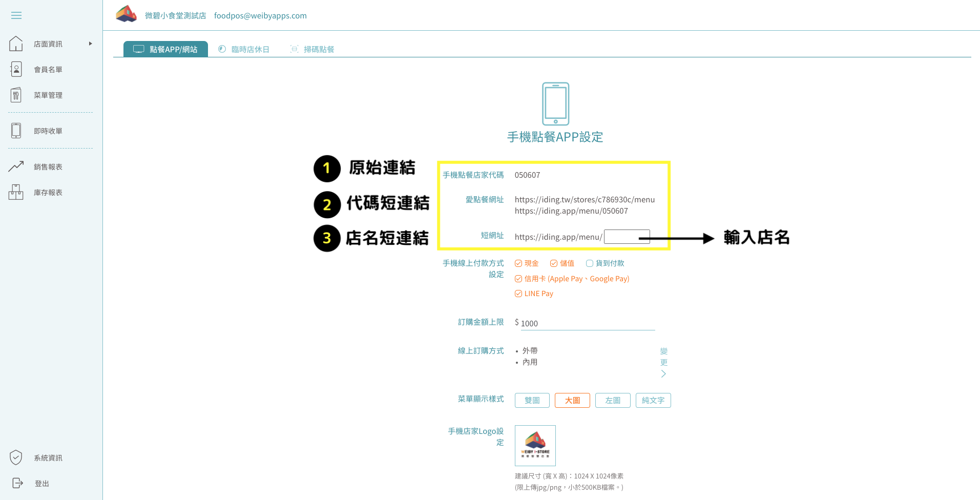This screenshot has width=980, height=500.
Task: Open 庫存報表 inventory box icon
Action: coord(16,192)
